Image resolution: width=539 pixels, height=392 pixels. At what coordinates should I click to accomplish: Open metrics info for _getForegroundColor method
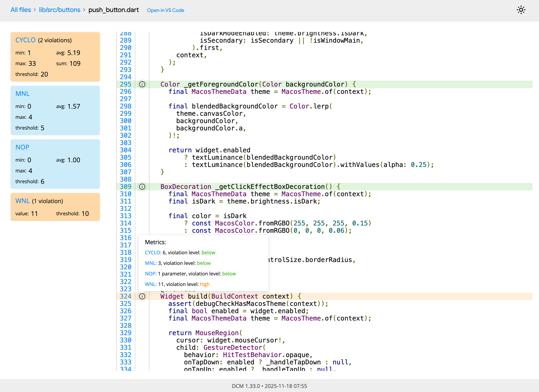coord(142,84)
